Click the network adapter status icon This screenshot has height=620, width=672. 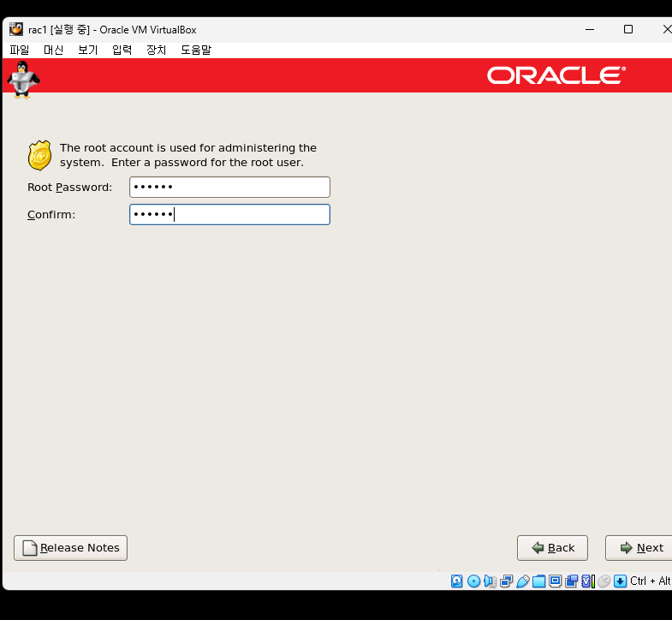coord(506,581)
